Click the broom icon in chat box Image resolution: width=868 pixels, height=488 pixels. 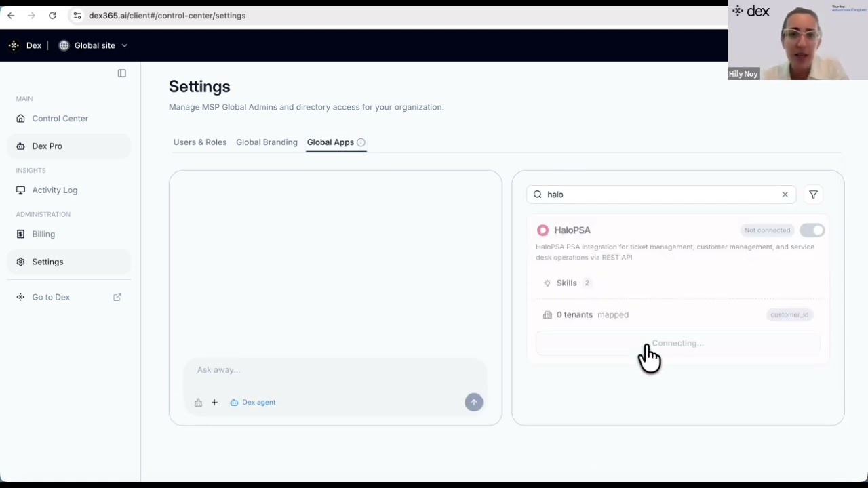(x=198, y=402)
